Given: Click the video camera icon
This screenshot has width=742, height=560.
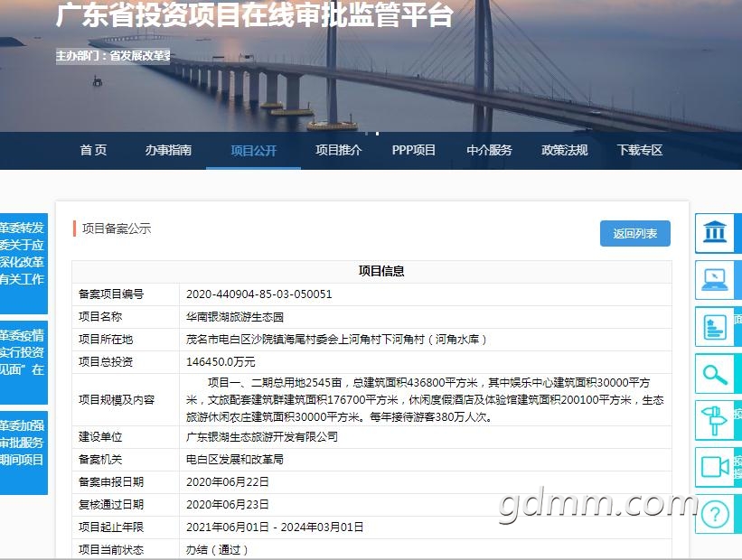Looking at the screenshot, I should coord(715,467).
